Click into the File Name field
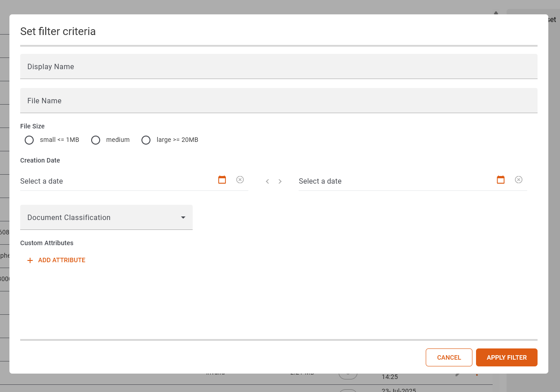The height and width of the screenshot is (392, 560). (x=278, y=101)
